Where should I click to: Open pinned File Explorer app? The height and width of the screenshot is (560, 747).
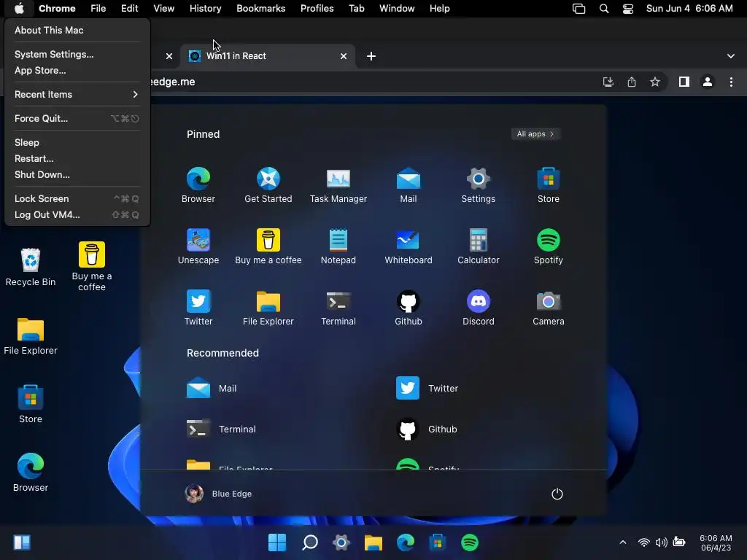(x=268, y=308)
